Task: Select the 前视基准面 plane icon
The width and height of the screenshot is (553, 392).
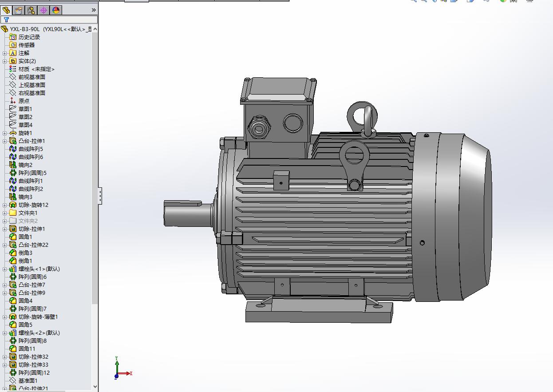Action: tap(13, 77)
